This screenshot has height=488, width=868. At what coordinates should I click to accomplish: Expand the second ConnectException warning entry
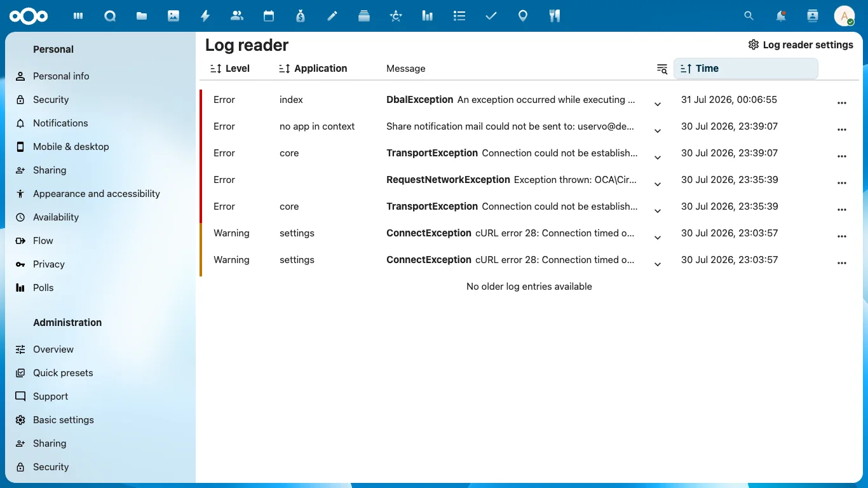658,264
